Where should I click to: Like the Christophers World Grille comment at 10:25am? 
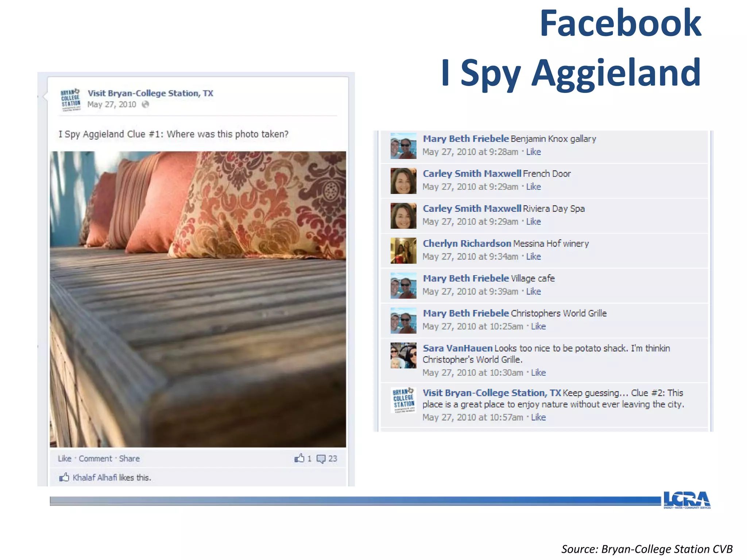point(538,327)
